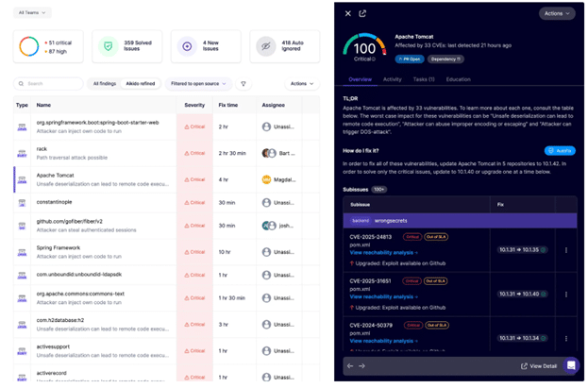The width and height of the screenshot is (588, 388).
Task: Open the Tasks (1) tab
Action: (x=424, y=79)
